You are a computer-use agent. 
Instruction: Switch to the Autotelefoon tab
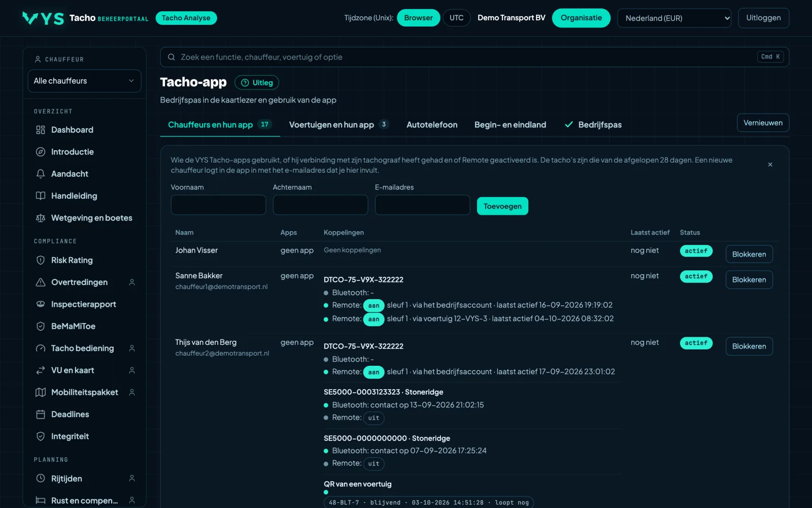[432, 125]
